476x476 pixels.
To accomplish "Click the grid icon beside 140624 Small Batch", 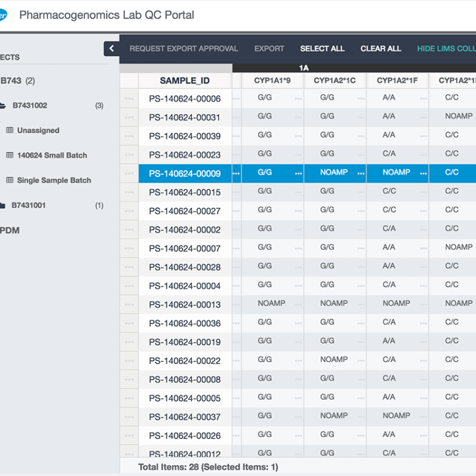I will (x=10, y=155).
